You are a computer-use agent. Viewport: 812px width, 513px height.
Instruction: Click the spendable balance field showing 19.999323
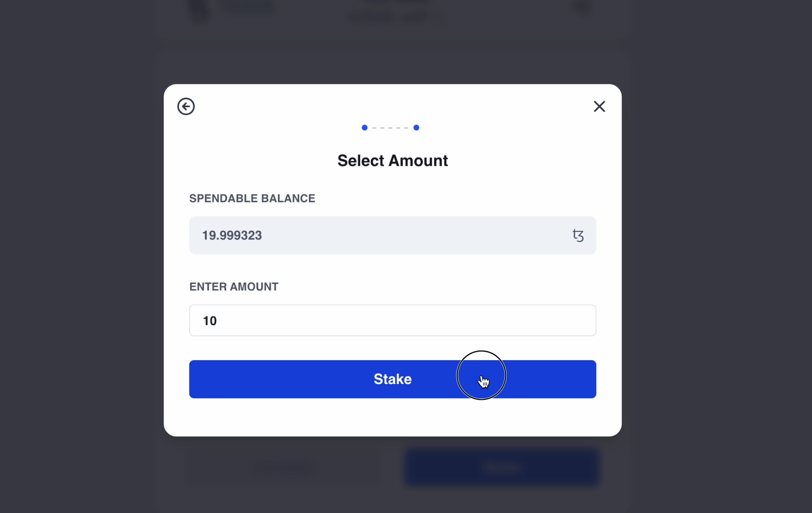372,235
